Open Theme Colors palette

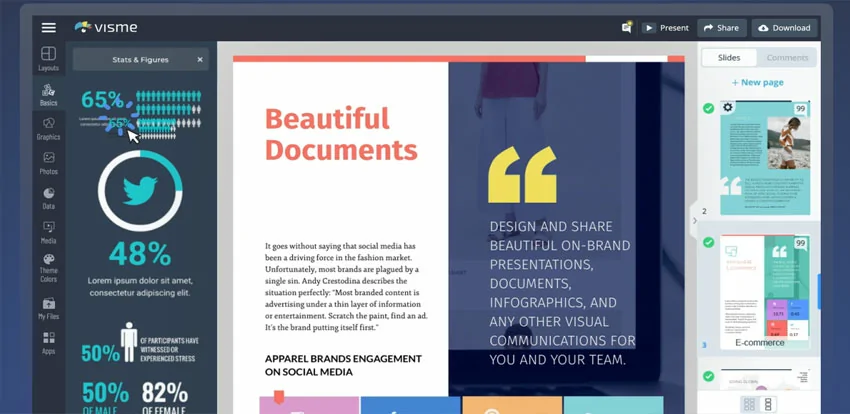pos(48,267)
